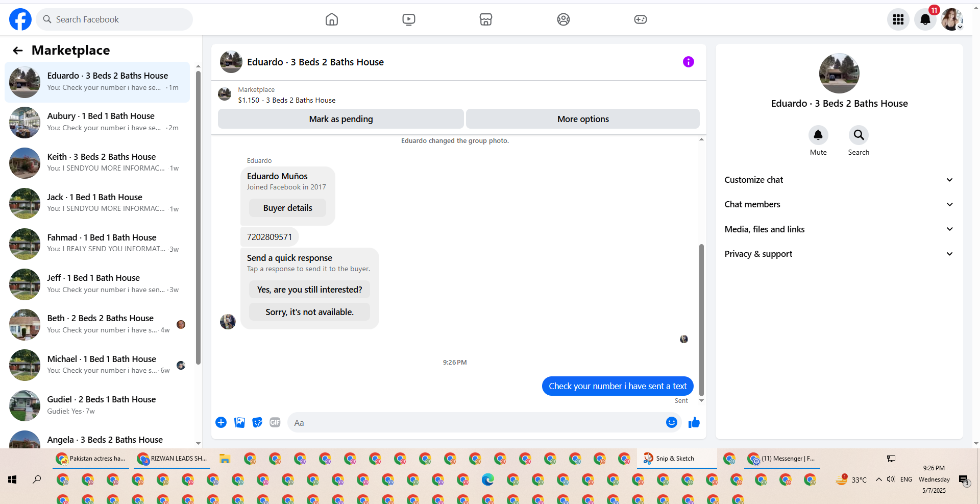This screenshot has width=980, height=504.
Task: Open the Marketplace storefront icon
Action: [486, 19]
